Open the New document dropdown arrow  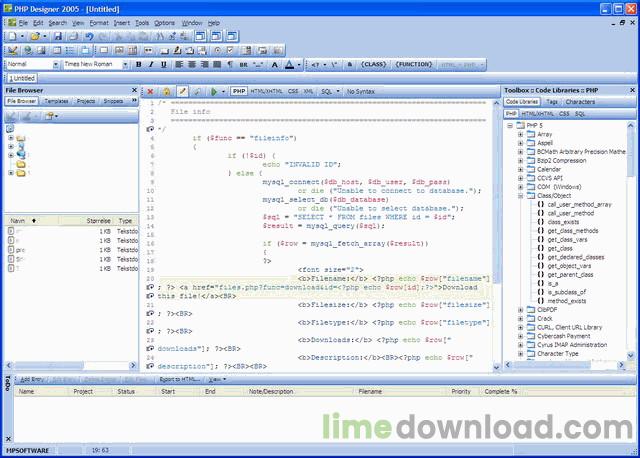tap(22, 36)
